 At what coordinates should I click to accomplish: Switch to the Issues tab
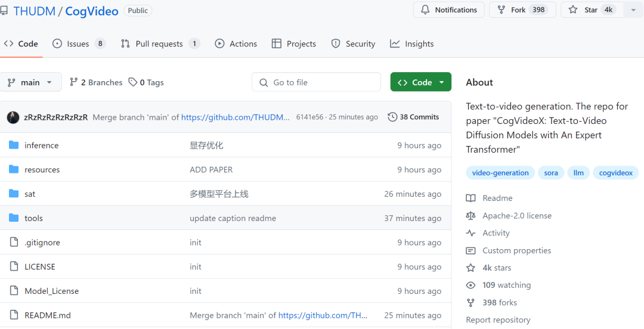pyautogui.click(x=79, y=44)
